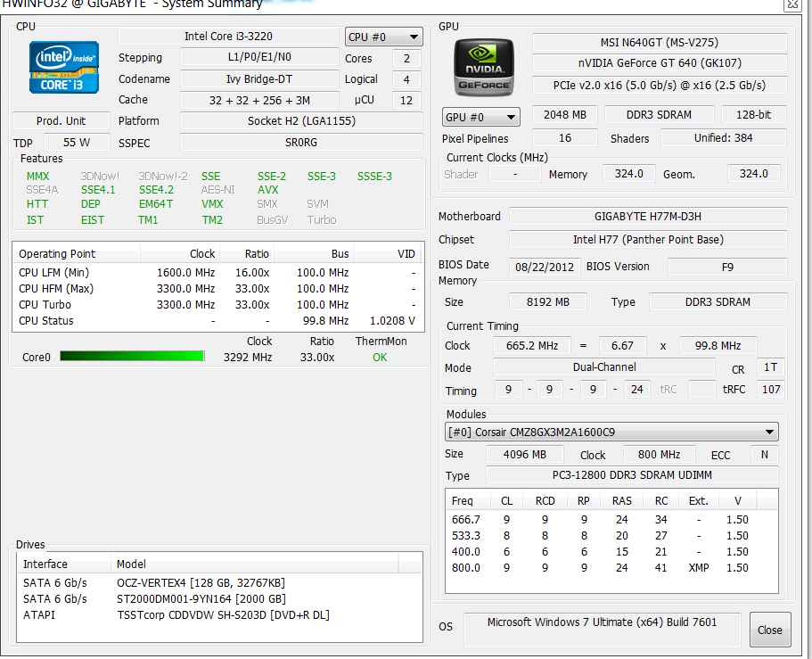Click the 1.0208 V VID value
Screen dimensions: 812x659
pos(392,321)
